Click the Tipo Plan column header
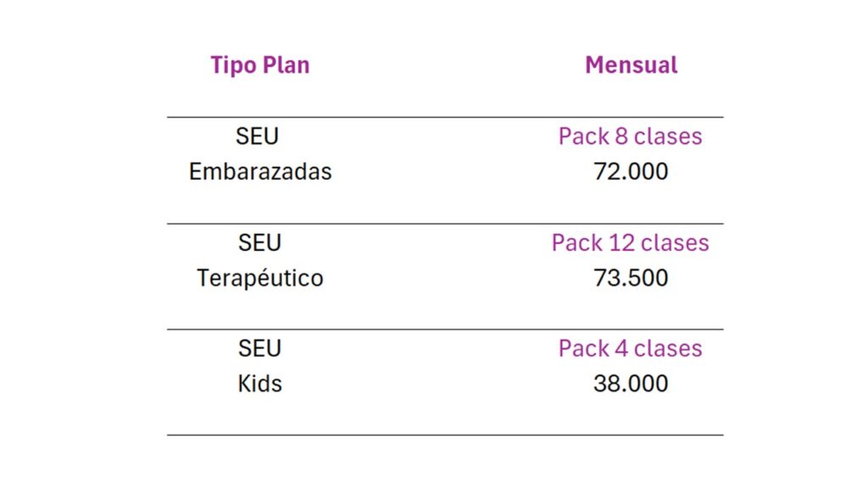 [259, 65]
